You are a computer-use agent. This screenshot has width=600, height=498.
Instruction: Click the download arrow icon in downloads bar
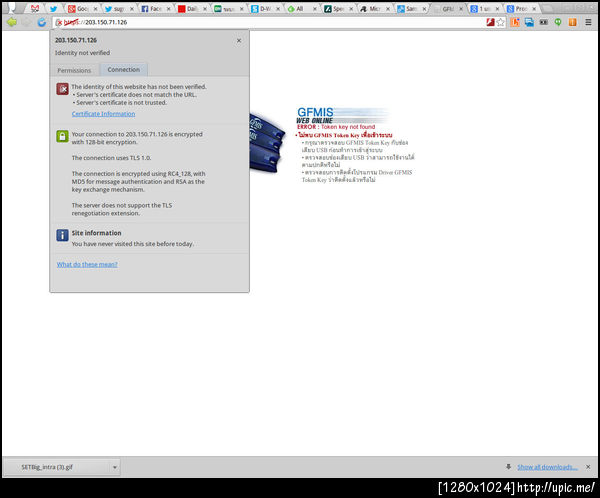509,467
